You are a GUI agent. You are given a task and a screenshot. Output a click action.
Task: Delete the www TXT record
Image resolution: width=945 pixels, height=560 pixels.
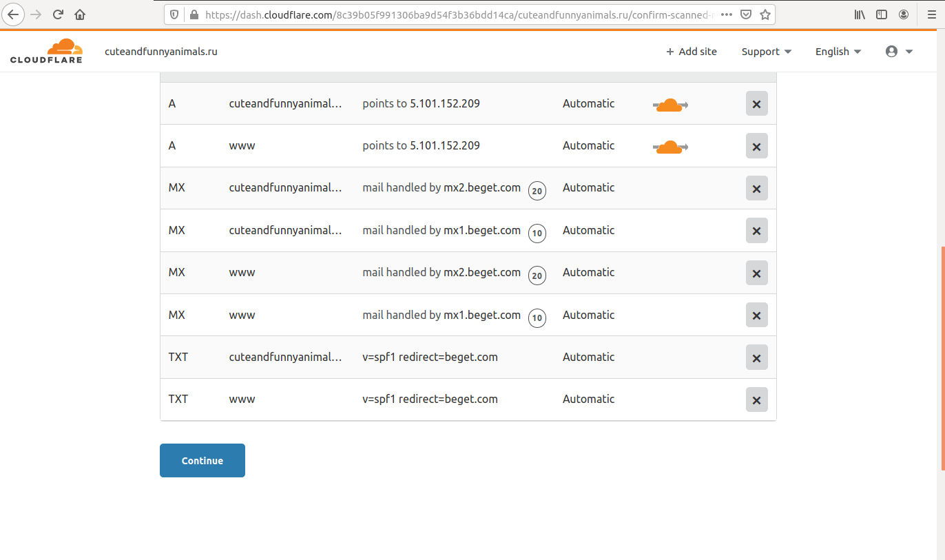click(x=756, y=400)
